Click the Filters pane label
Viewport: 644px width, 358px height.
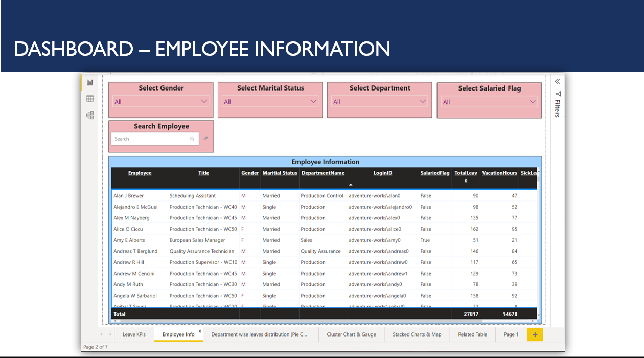pos(558,108)
